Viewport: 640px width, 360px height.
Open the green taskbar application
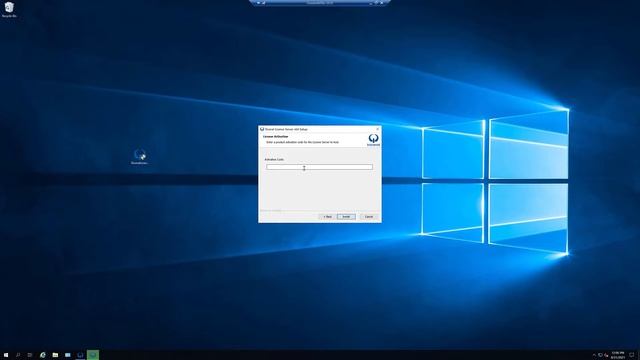(93, 355)
